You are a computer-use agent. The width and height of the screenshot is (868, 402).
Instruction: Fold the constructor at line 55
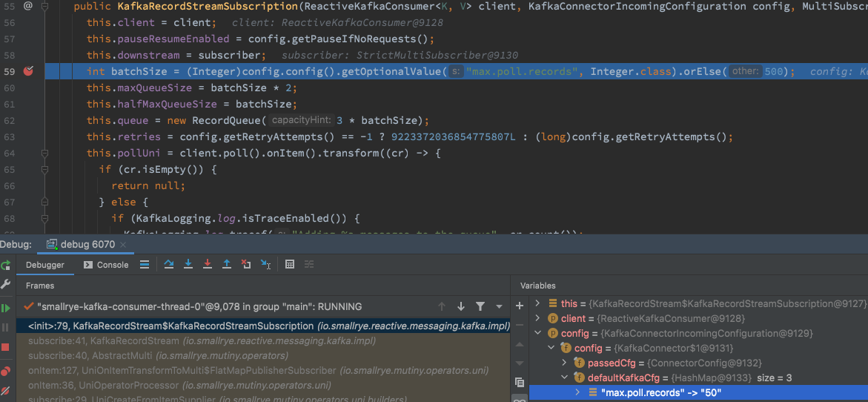coord(45,6)
